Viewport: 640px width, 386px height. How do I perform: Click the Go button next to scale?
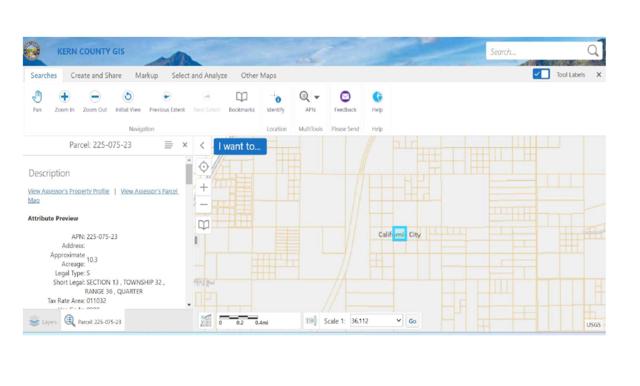click(x=412, y=321)
